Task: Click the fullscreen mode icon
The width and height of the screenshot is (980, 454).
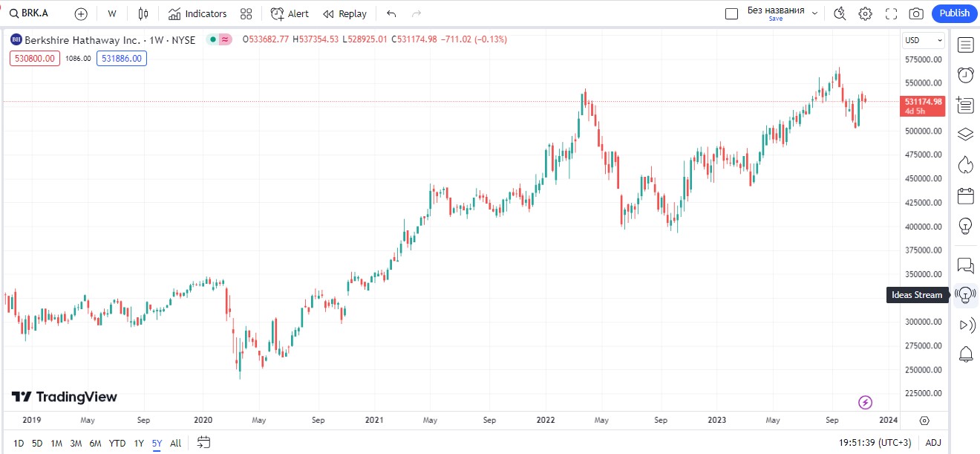Action: 892,13
